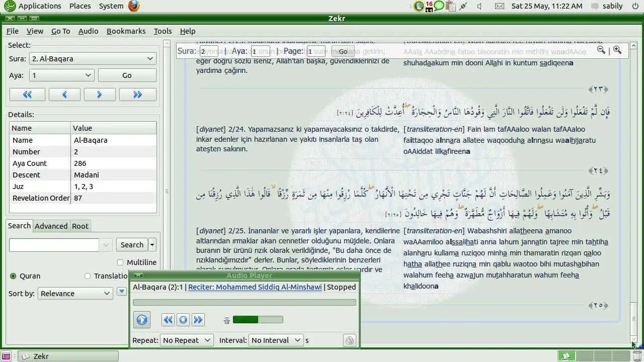This screenshot has height=362, width=644.
Task: Skip to next aya in Audio Player
Action: click(x=198, y=320)
